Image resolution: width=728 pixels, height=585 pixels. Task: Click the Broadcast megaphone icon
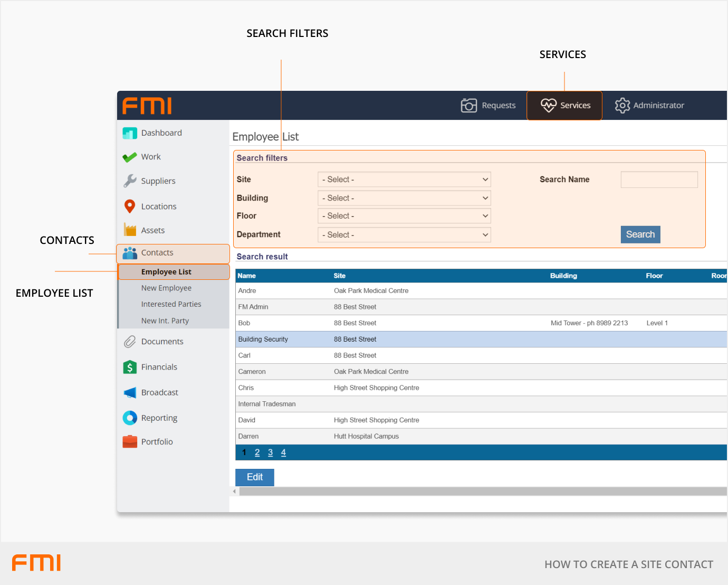pyautogui.click(x=130, y=393)
